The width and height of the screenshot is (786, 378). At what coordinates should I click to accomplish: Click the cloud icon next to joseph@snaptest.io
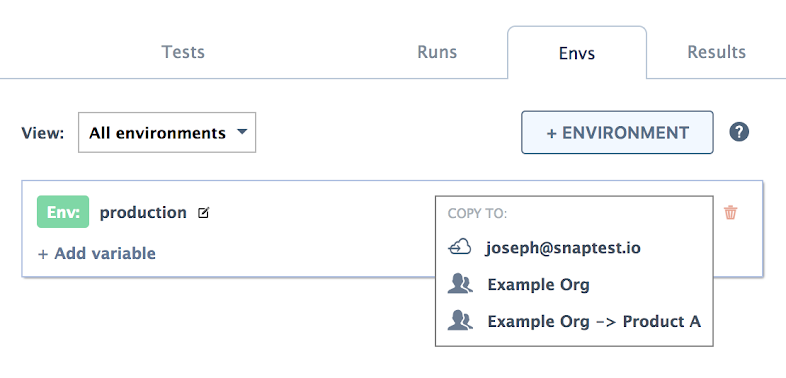tap(459, 248)
